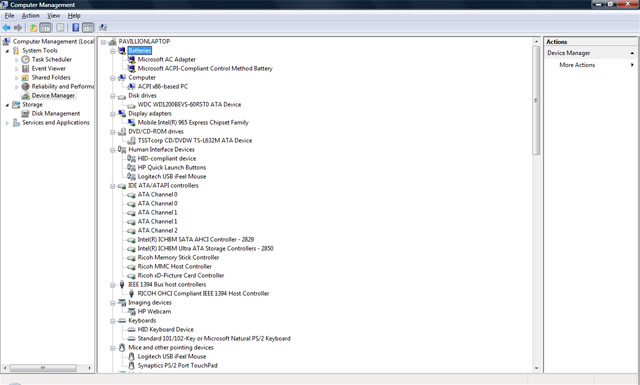Select the Services and Applications icon
The height and width of the screenshot is (385, 640).
tap(16, 122)
